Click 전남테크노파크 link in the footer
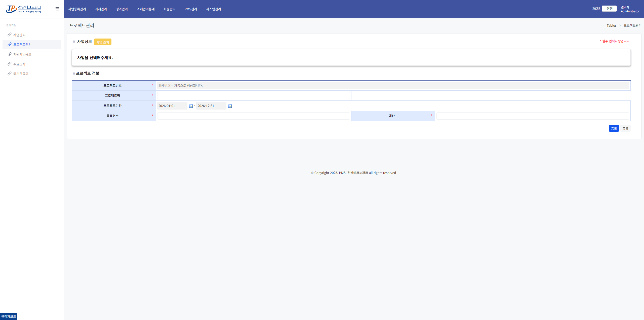644x320 pixels. click(357, 173)
